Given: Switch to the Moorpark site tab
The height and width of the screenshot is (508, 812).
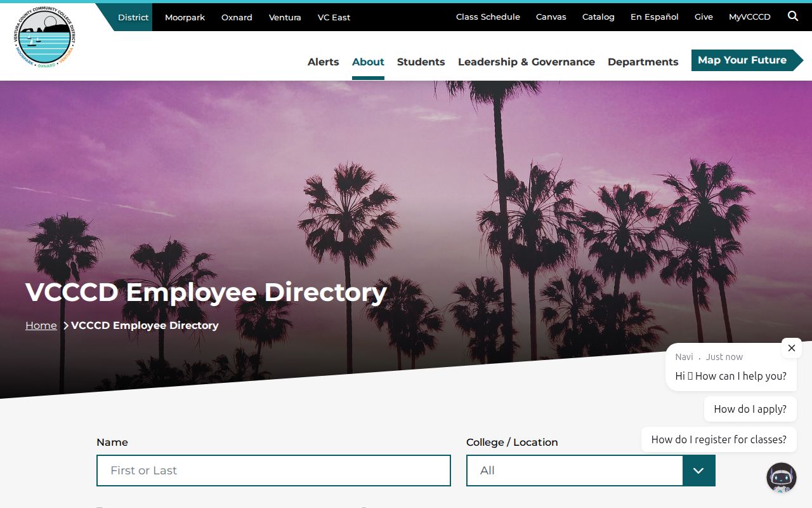Looking at the screenshot, I should click(x=185, y=17).
